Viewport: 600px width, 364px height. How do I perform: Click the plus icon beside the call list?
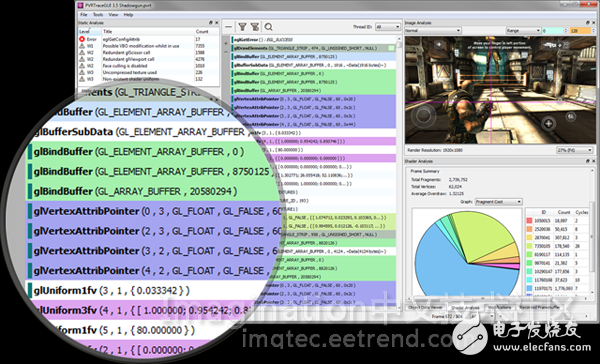226,44
